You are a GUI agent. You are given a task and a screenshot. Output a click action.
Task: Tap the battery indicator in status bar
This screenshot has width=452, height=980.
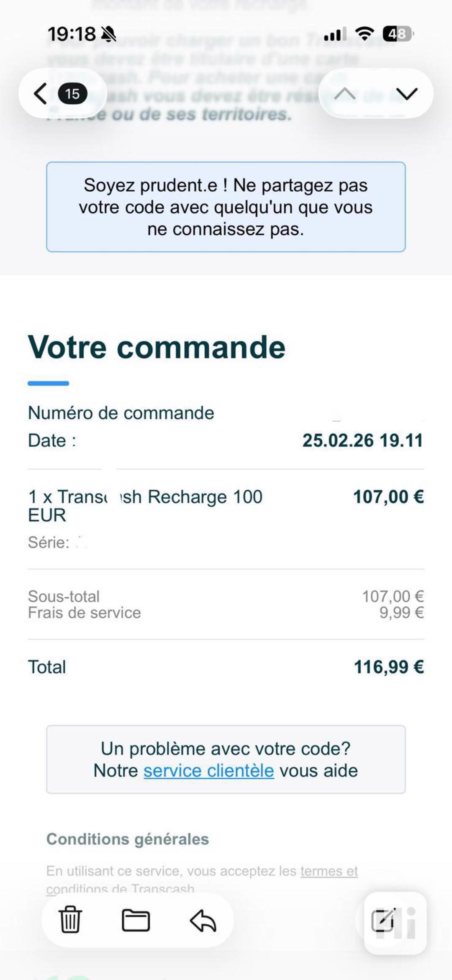397,33
